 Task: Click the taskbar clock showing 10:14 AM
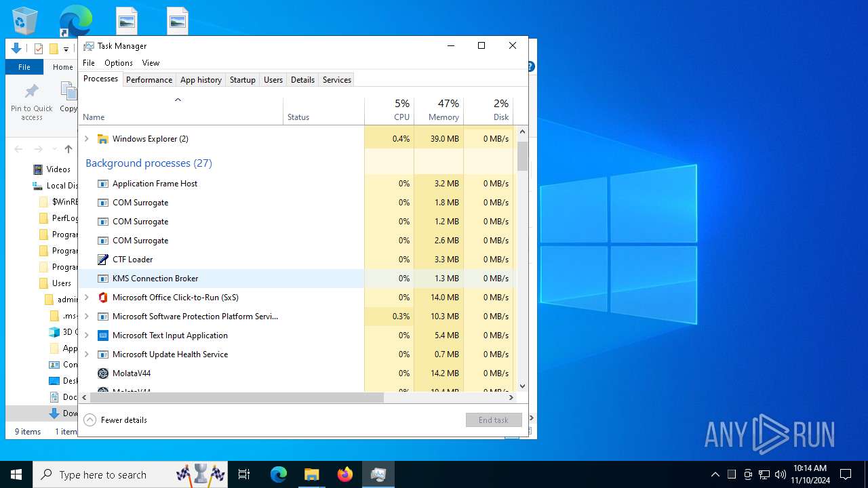pos(810,474)
